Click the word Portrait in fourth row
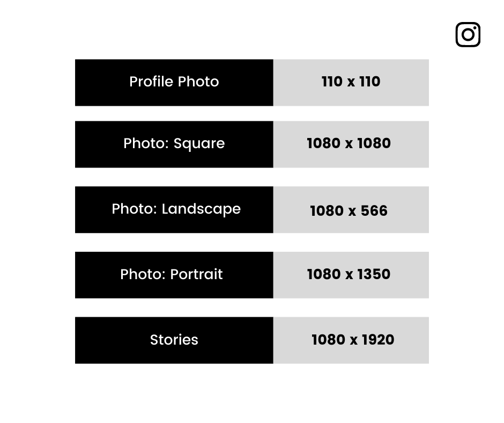 [196, 274]
